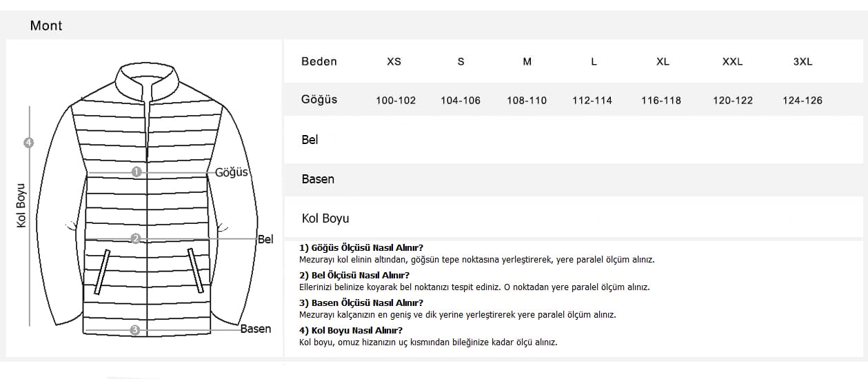Select the Bel row in size table
Viewport: 868px width, 379px height.
(x=574, y=140)
